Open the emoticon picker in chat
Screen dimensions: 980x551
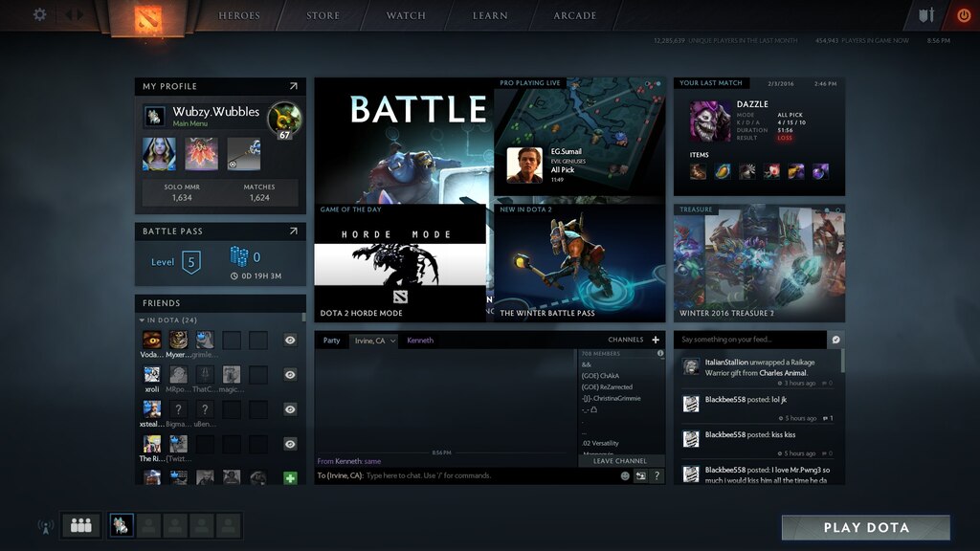coord(624,476)
